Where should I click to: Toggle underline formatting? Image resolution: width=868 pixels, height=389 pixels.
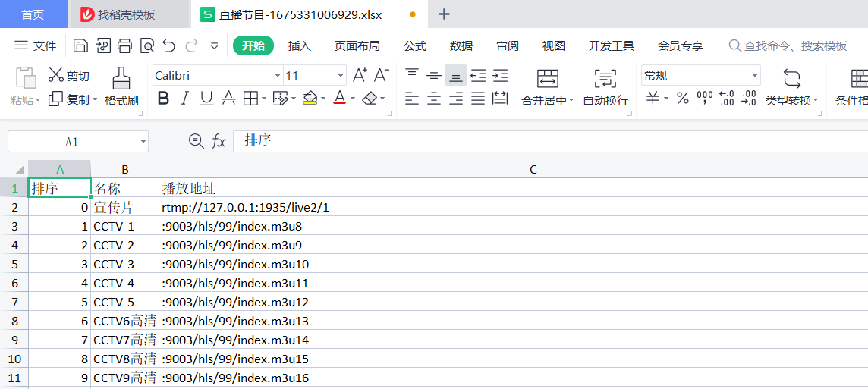[x=206, y=99]
